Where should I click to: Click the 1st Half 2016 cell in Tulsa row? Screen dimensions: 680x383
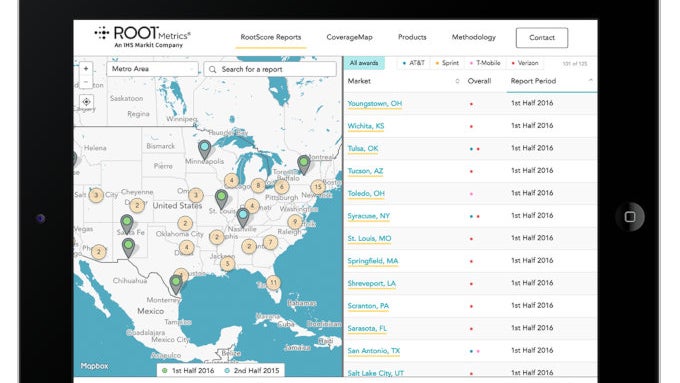coord(532,148)
